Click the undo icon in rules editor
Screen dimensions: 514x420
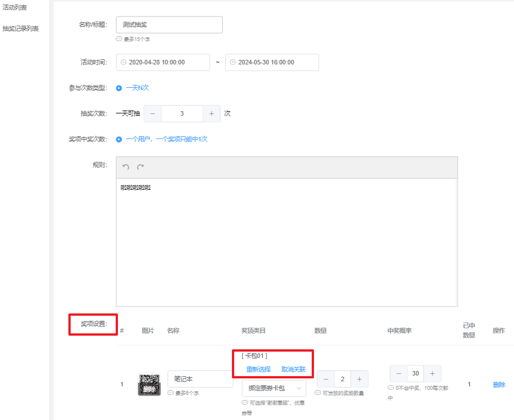click(x=126, y=167)
